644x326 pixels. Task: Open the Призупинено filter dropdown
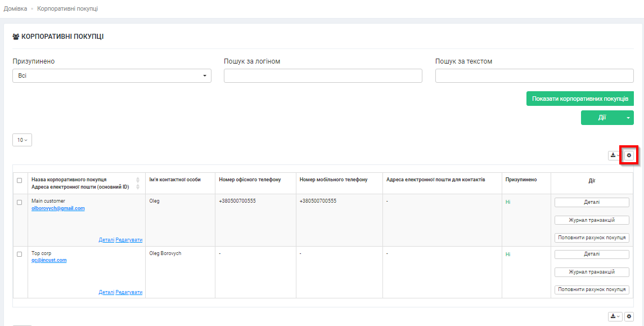(111, 76)
